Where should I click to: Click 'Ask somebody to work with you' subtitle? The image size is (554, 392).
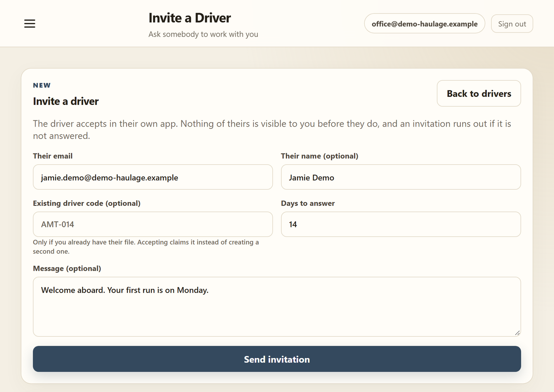click(203, 34)
